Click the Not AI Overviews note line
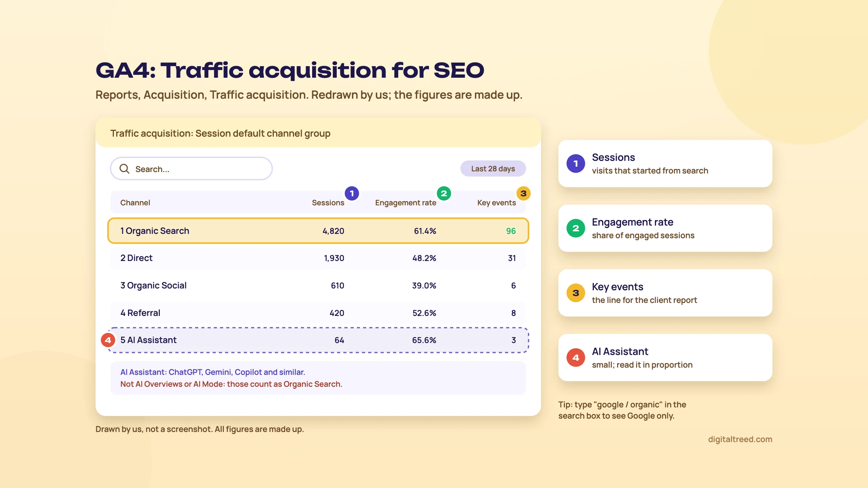Viewport: 868px width, 488px height. (x=231, y=384)
